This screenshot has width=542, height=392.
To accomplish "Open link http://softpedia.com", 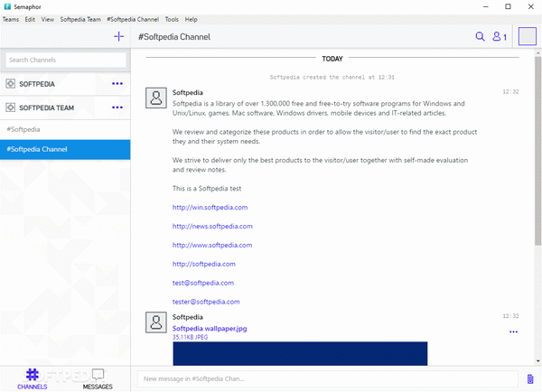I will [x=204, y=264].
